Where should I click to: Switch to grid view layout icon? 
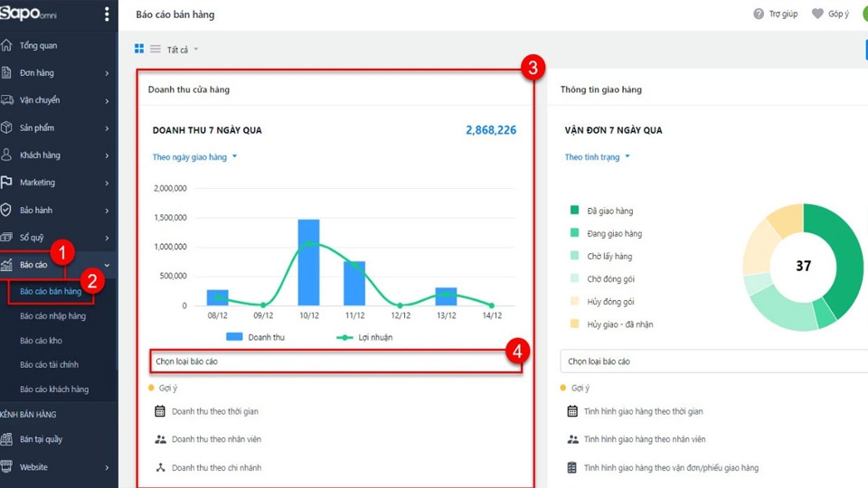139,49
